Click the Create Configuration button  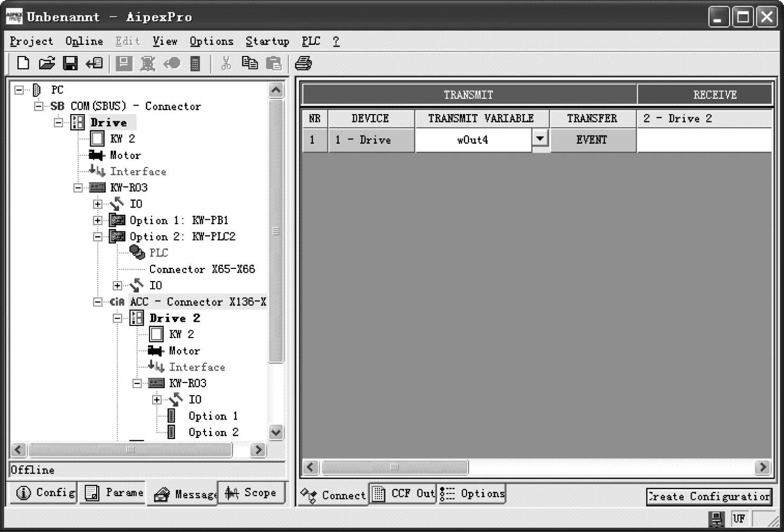(x=709, y=497)
